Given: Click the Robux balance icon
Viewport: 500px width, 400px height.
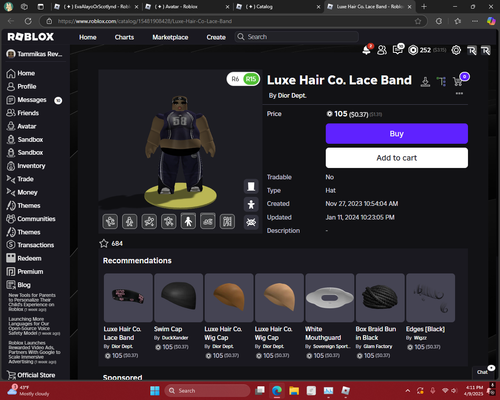Looking at the screenshot, I should pyautogui.click(x=413, y=50).
